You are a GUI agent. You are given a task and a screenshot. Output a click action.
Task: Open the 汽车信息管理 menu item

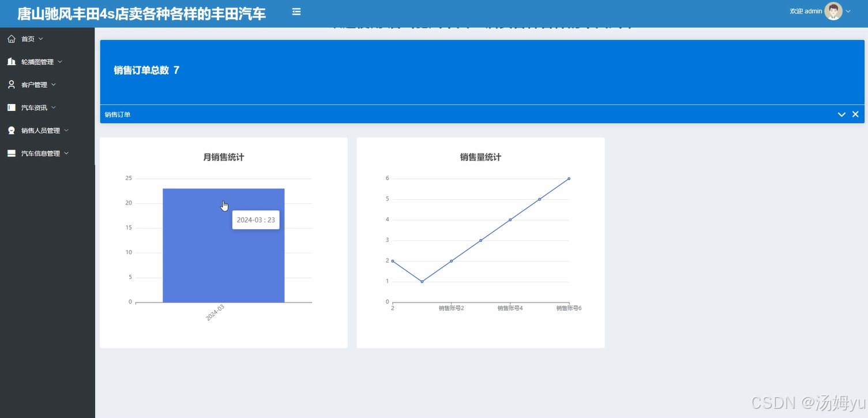(47, 154)
